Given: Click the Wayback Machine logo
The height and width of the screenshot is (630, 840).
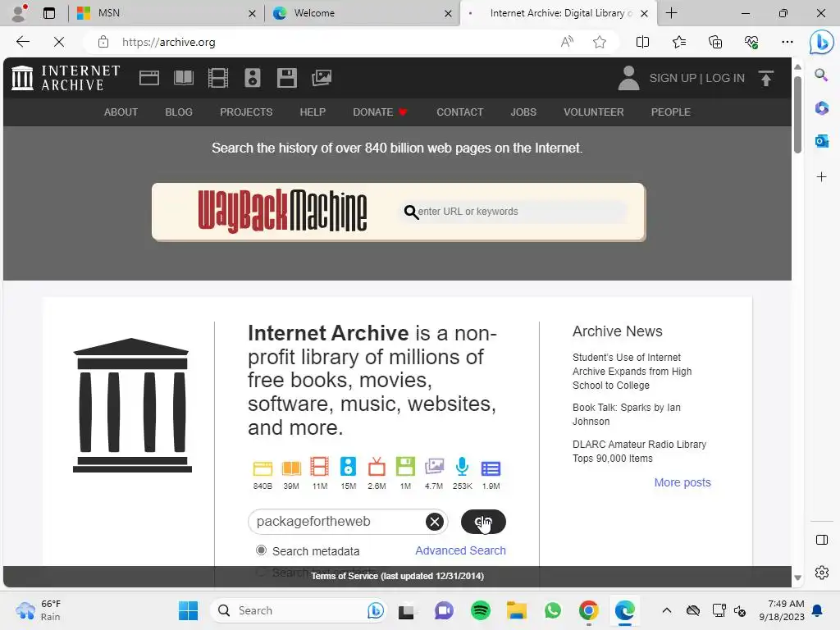Looking at the screenshot, I should pos(282,211).
